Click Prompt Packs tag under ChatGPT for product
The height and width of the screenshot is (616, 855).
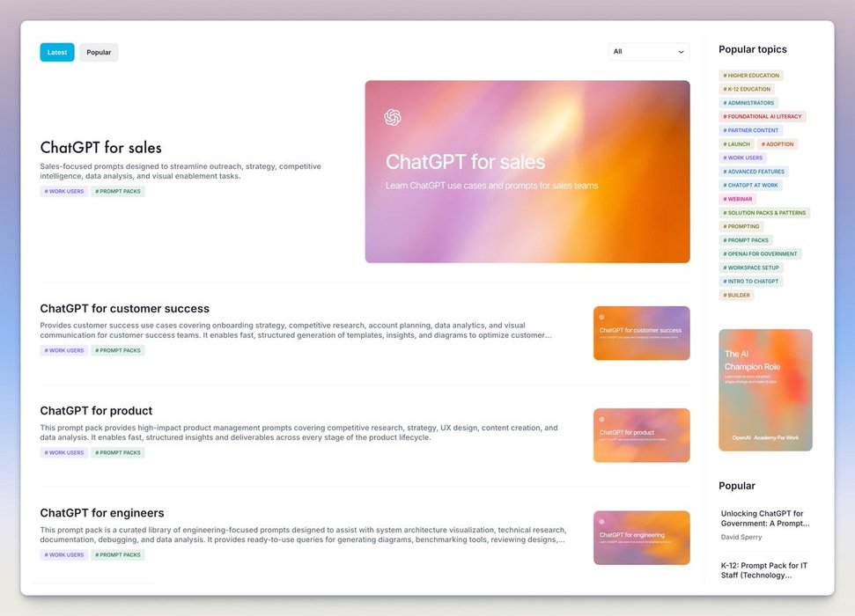pyautogui.click(x=118, y=453)
